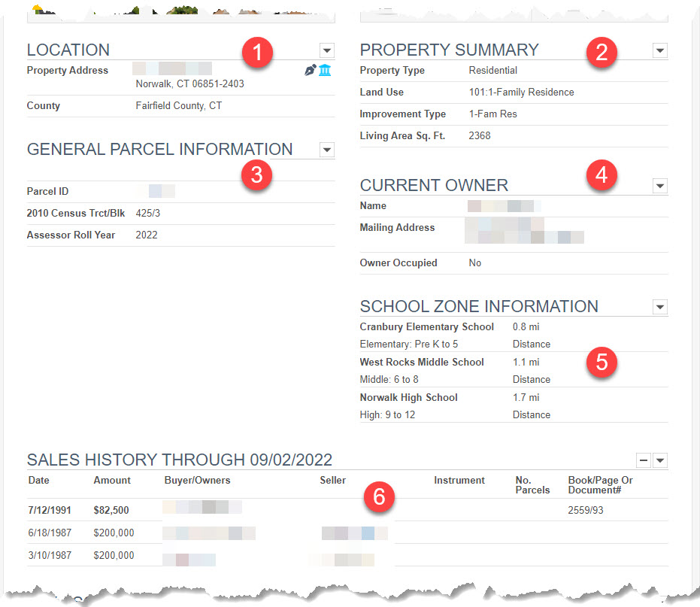The image size is (700, 607).
Task: Click red marker 2 on Property Summary
Action: pyautogui.click(x=602, y=53)
